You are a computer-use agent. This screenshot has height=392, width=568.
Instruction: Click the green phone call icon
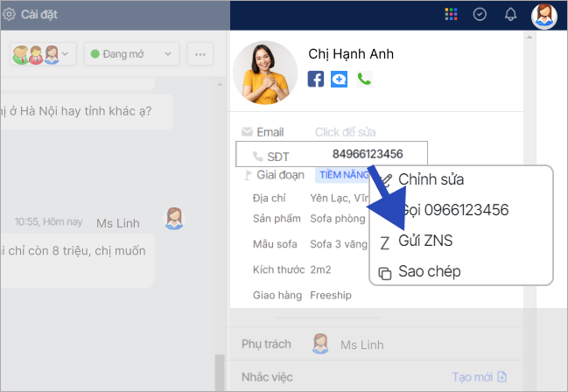pyautogui.click(x=364, y=80)
